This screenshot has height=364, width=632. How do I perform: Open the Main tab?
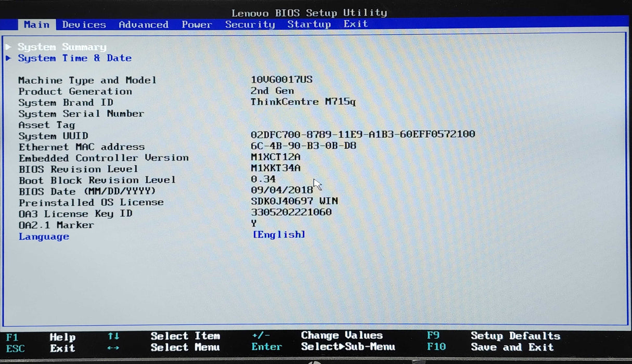pos(36,24)
